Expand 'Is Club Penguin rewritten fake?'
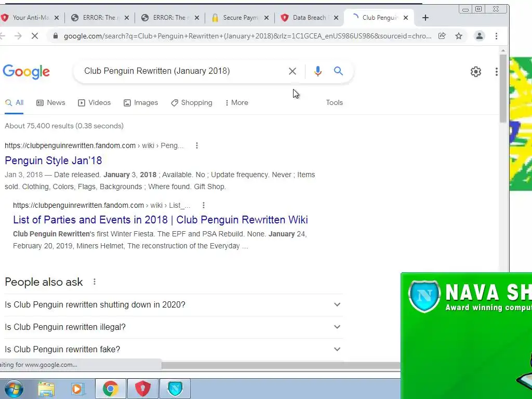This screenshot has height=399, width=532. [174, 350]
